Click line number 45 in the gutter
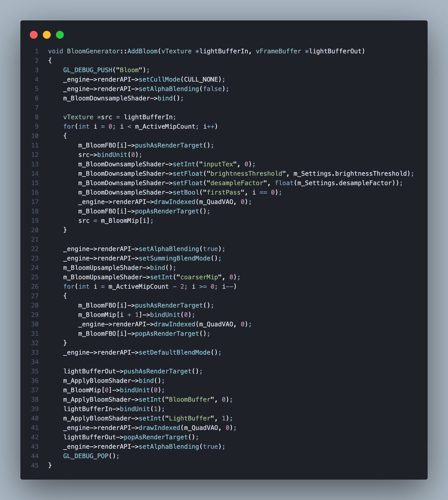This screenshot has height=500, width=448. pos(35,465)
